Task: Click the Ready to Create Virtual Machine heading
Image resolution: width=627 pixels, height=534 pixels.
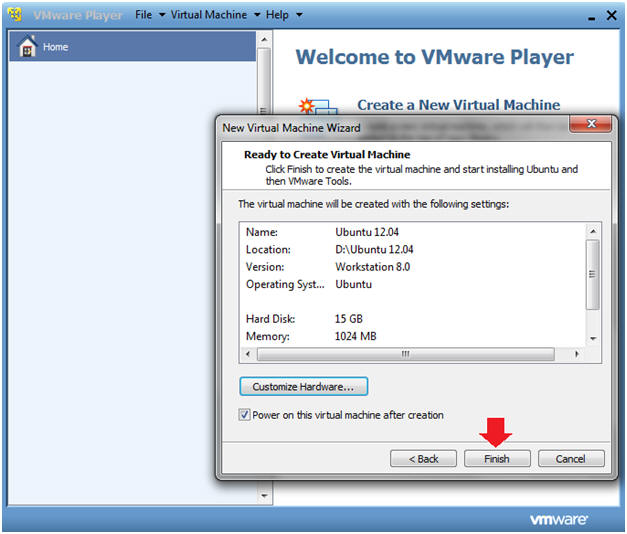Action: pos(327,154)
